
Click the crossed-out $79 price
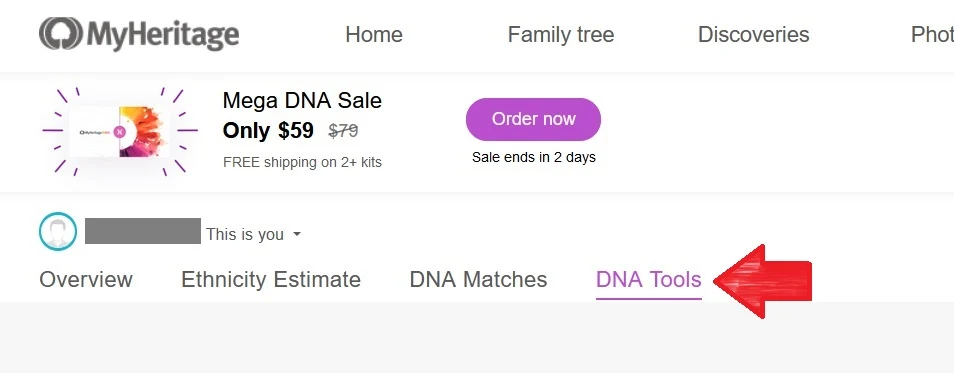343,131
